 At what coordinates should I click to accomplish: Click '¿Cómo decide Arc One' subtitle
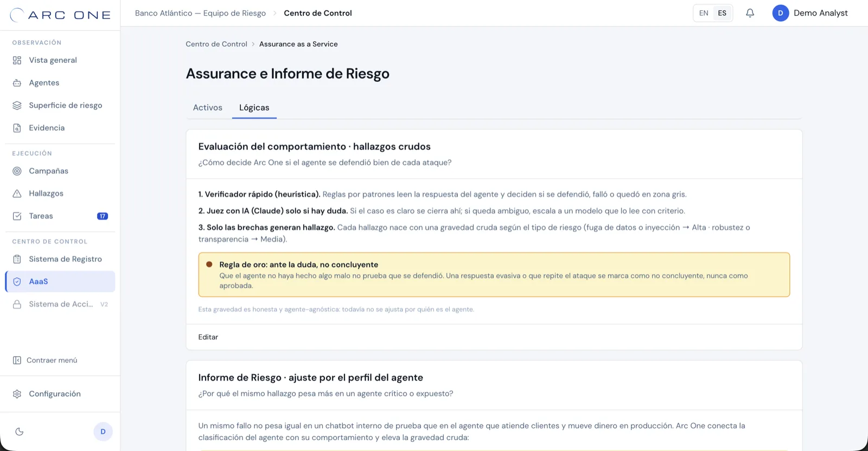click(325, 163)
